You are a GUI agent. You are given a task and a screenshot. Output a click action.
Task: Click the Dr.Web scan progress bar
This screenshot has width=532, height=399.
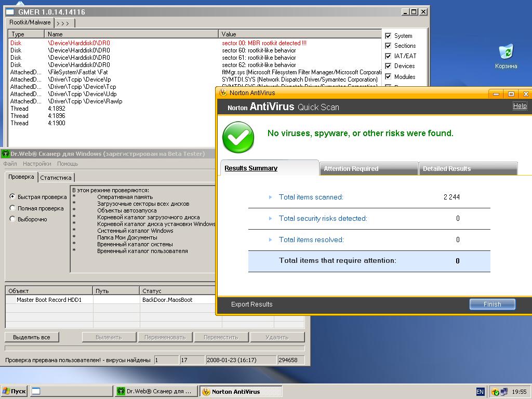pyautogui.click(x=155, y=348)
